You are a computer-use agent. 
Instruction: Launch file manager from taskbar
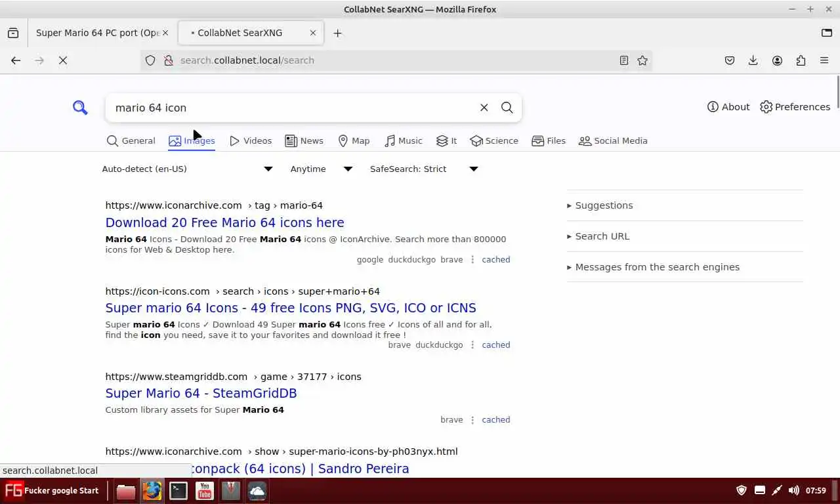click(x=126, y=491)
